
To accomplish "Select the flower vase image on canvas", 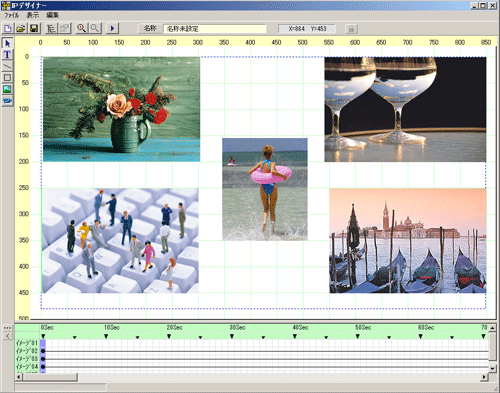I will click(121, 109).
